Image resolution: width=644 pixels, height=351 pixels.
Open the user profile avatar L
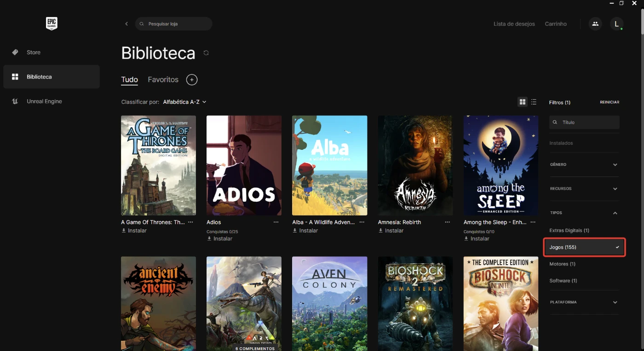[616, 24]
